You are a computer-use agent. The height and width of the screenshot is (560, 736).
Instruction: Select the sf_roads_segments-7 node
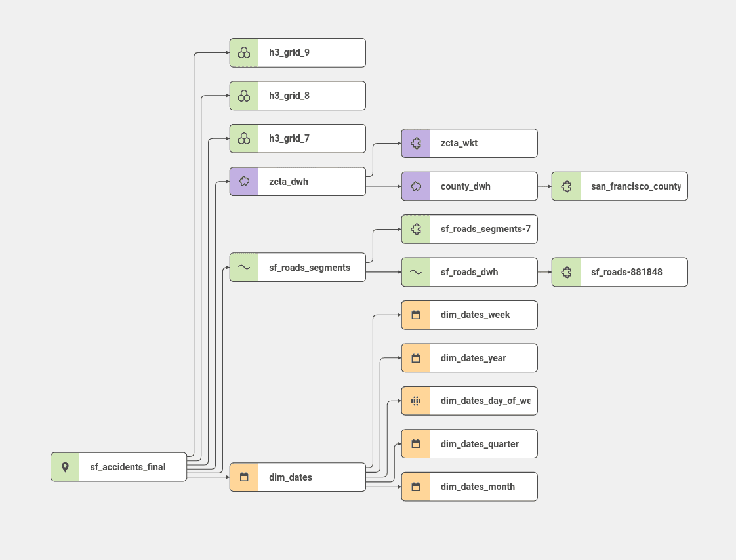click(x=469, y=229)
